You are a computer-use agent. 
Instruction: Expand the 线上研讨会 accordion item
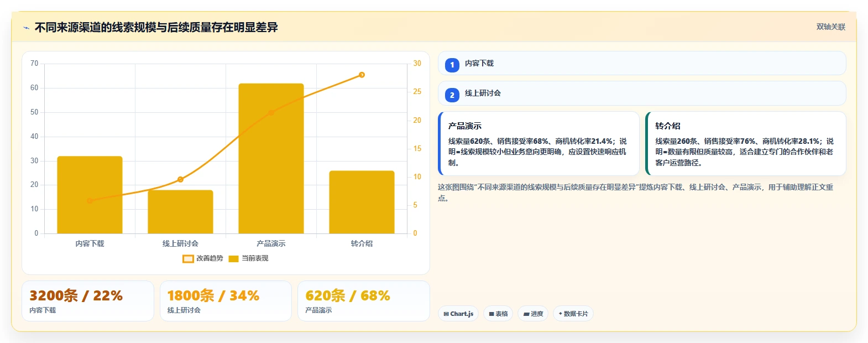pyautogui.click(x=642, y=93)
